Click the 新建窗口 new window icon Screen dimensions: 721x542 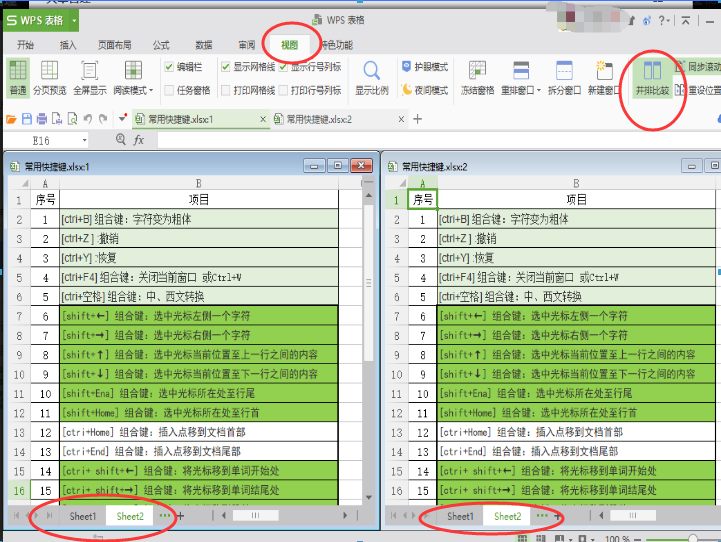tap(603, 76)
